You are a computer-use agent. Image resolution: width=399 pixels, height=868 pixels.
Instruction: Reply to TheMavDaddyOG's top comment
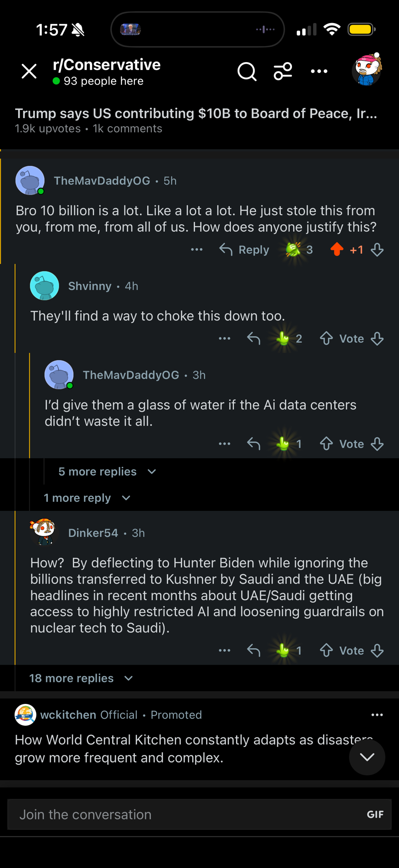(245, 250)
